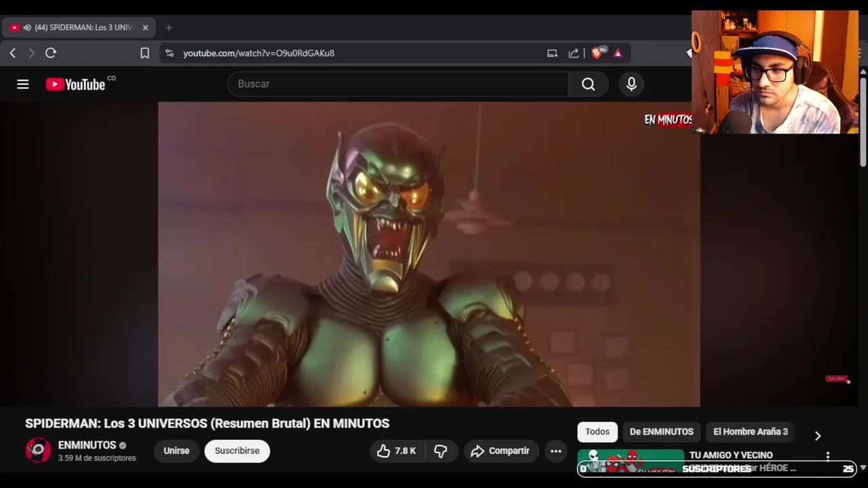Screen dimensions: 868x488
Task: Reload the page with the refresh icon
Action: [50, 53]
